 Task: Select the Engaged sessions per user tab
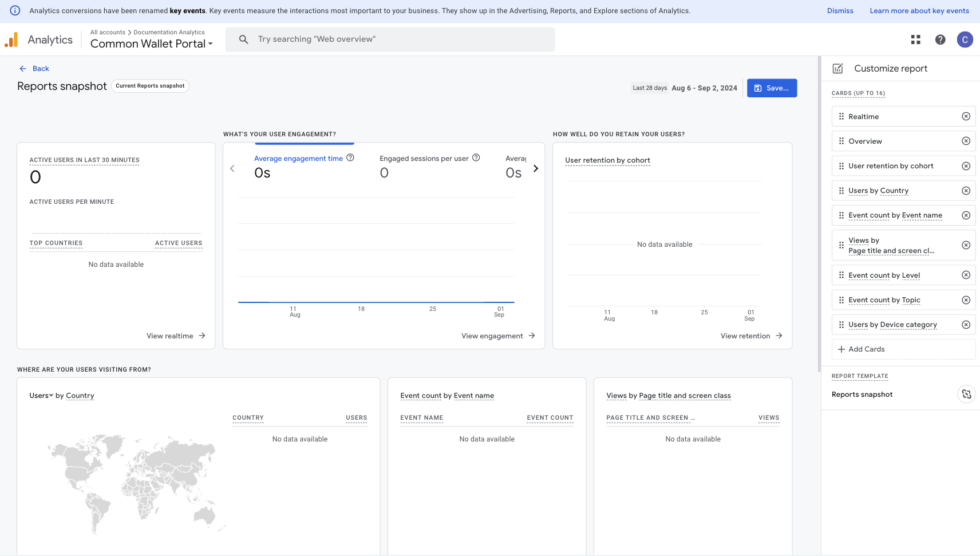point(424,159)
